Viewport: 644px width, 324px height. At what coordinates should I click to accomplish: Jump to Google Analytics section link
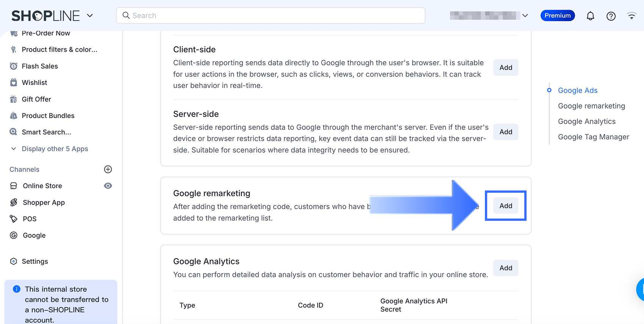pos(586,121)
